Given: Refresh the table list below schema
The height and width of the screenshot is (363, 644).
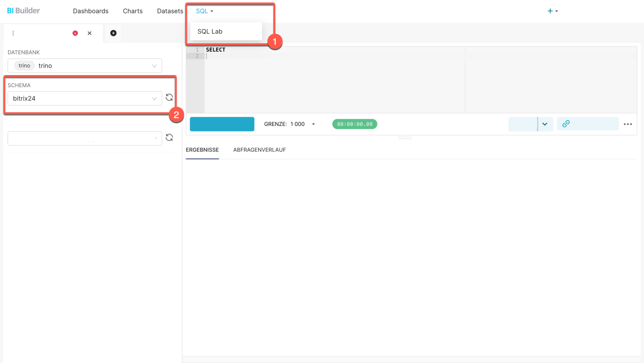Looking at the screenshot, I should [169, 137].
